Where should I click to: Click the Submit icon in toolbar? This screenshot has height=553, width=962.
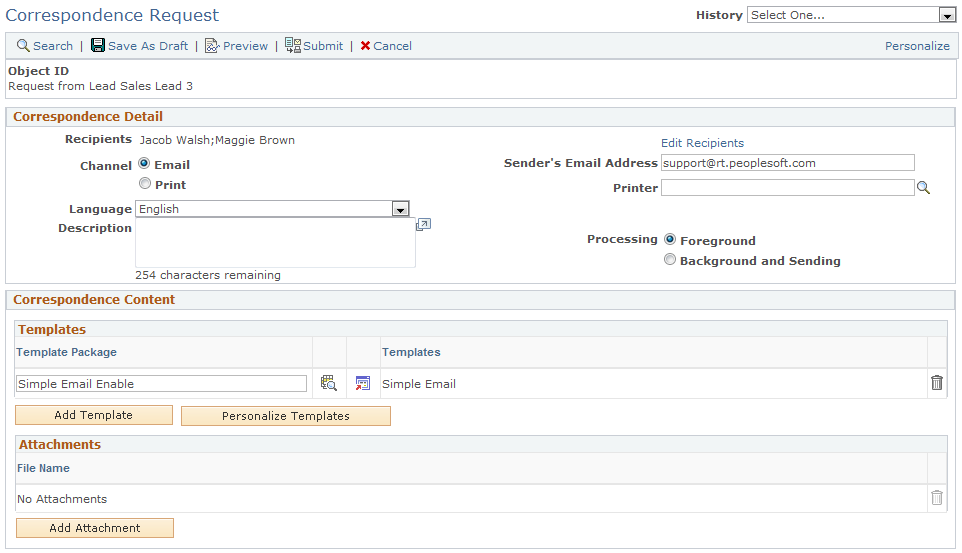coord(293,46)
